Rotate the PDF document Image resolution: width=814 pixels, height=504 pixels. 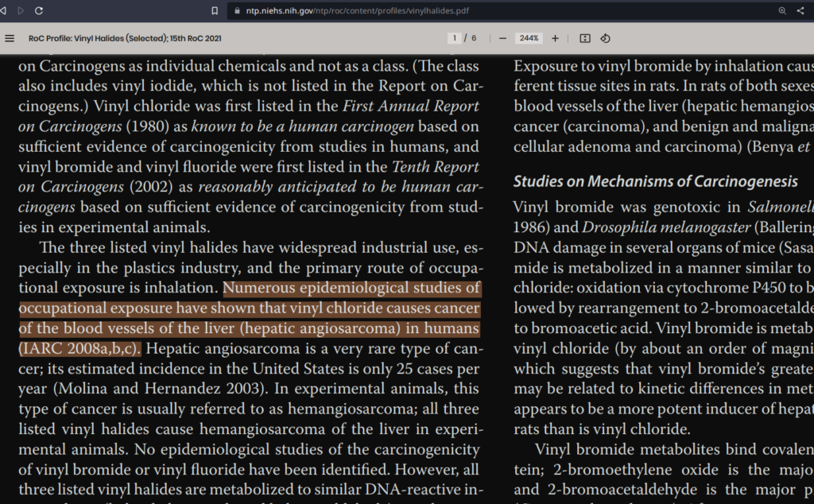tap(605, 38)
